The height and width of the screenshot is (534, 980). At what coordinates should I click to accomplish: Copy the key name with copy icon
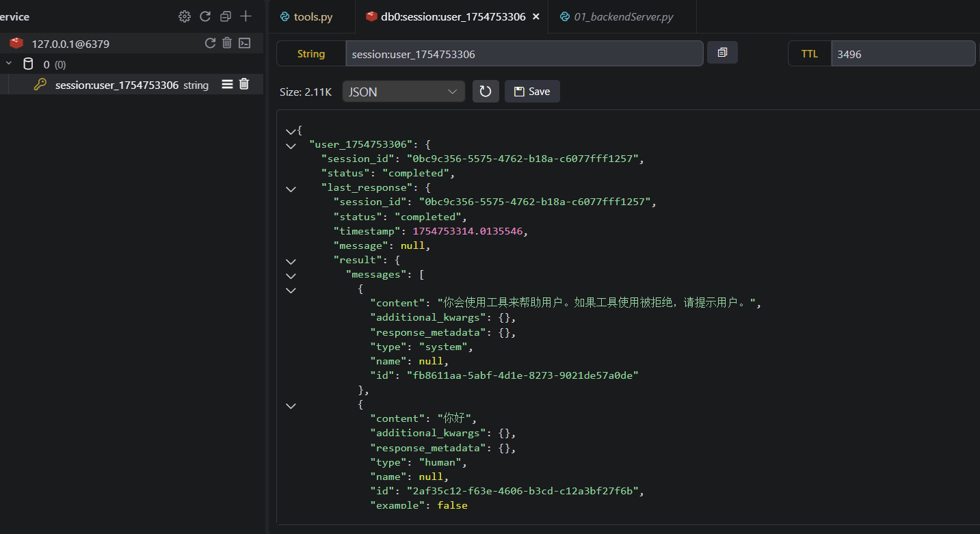point(722,53)
